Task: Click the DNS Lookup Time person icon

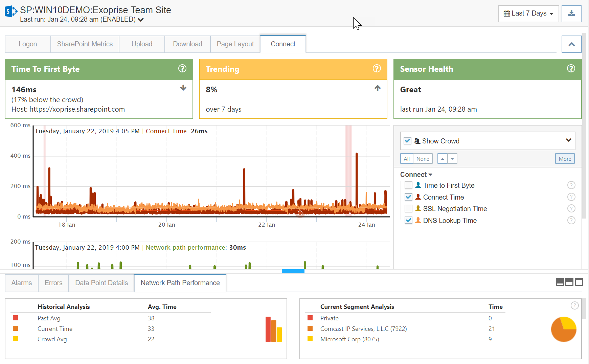Action: [418, 220]
